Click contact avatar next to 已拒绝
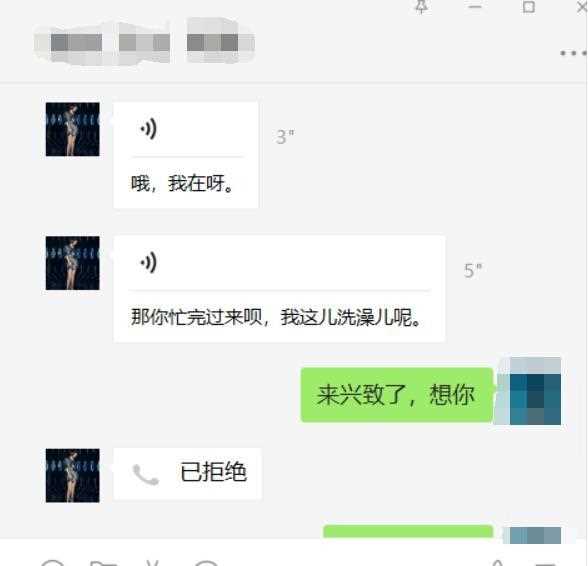588x566 pixels. coord(73,475)
